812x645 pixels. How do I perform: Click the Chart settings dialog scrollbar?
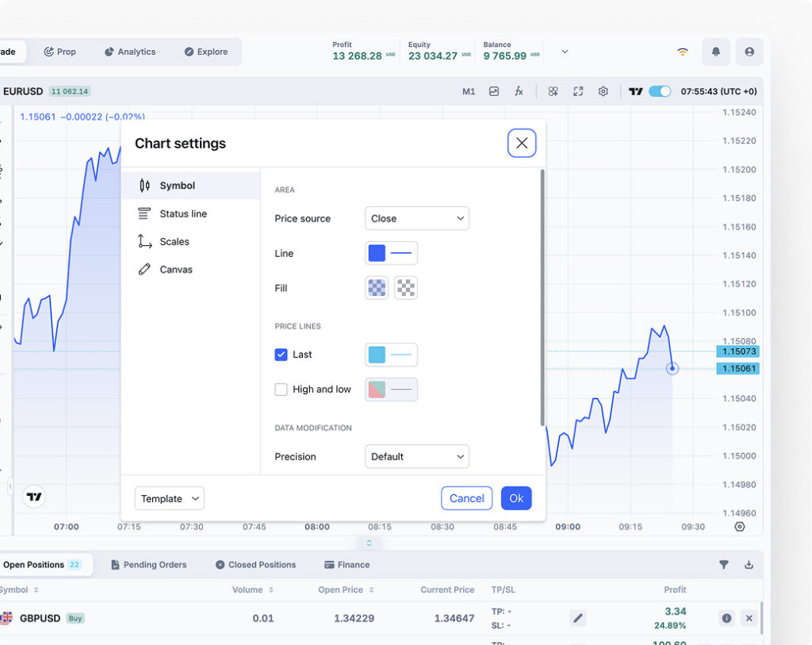pyautogui.click(x=542, y=298)
